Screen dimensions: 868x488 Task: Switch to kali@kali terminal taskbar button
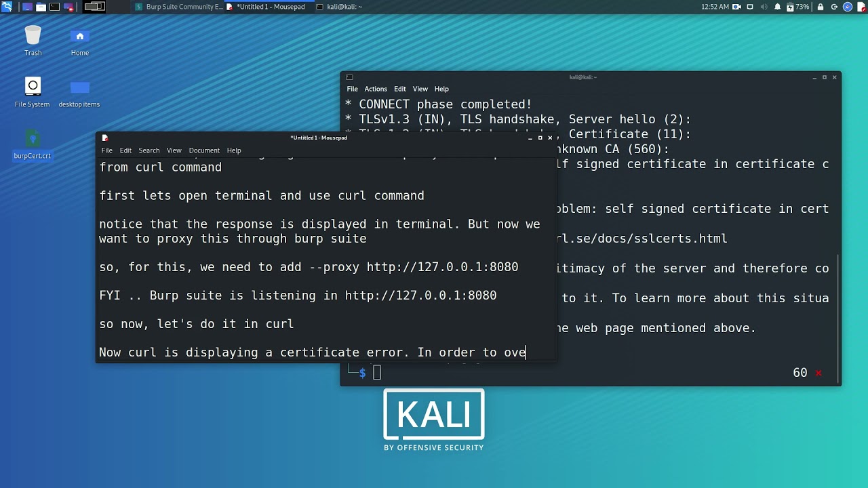point(339,7)
